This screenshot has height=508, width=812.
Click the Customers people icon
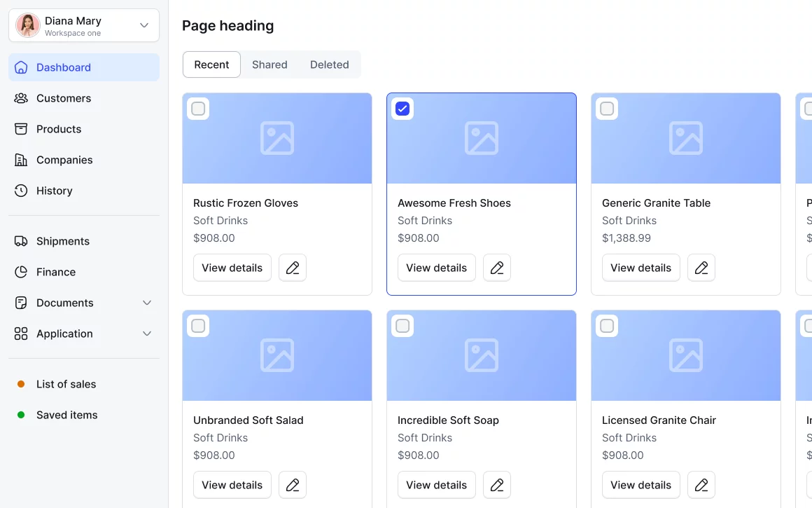[21, 98]
